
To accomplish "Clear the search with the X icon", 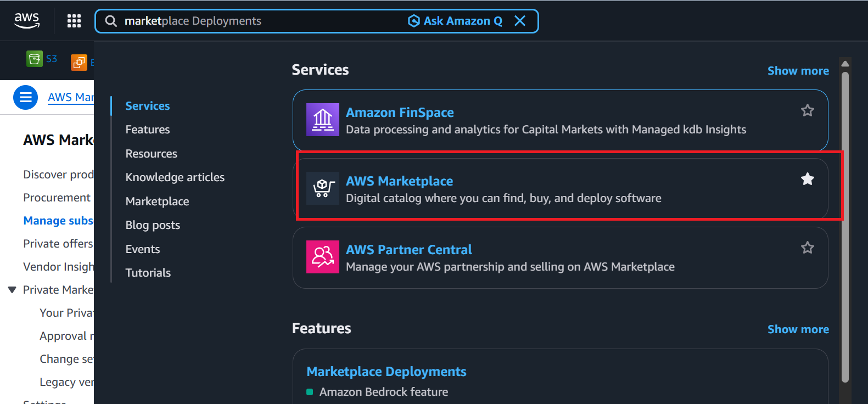I will pos(519,21).
